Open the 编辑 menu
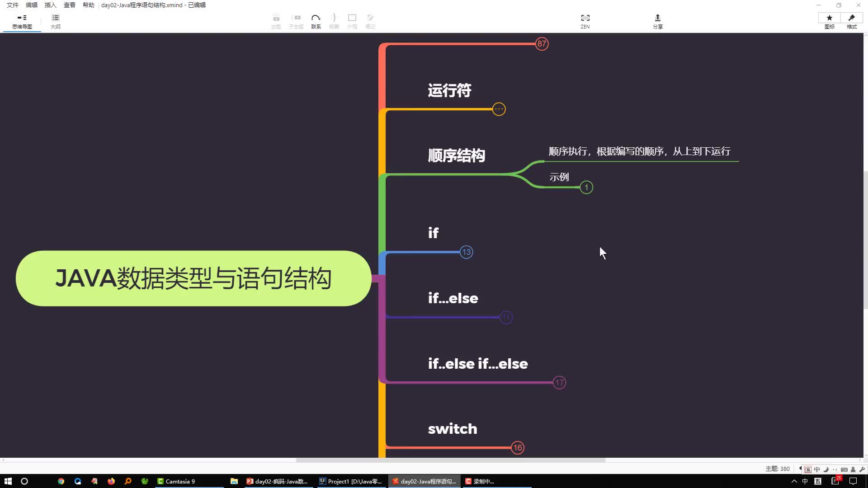This screenshot has width=868, height=488. (x=32, y=5)
